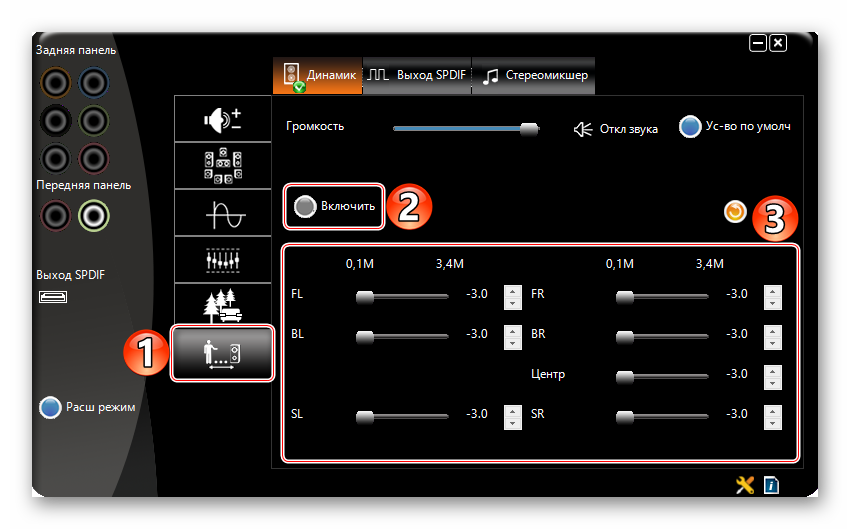Increase the SR distance stepper value
850x529 pixels.
click(x=772, y=409)
